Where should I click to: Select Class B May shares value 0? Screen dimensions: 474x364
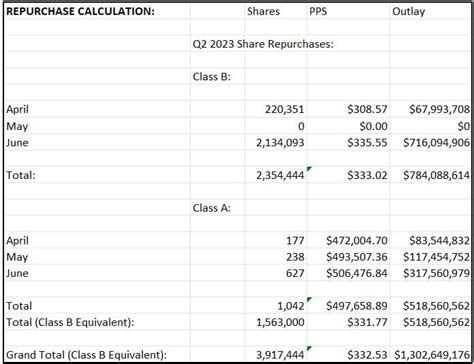point(301,126)
